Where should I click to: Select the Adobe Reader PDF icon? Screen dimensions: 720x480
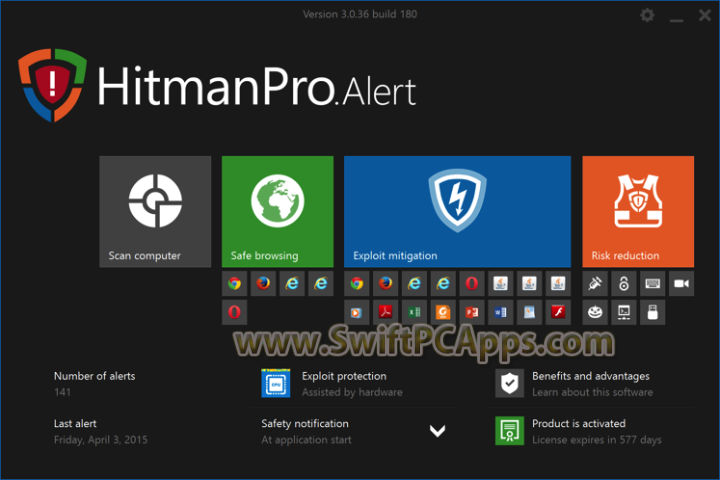click(385, 312)
